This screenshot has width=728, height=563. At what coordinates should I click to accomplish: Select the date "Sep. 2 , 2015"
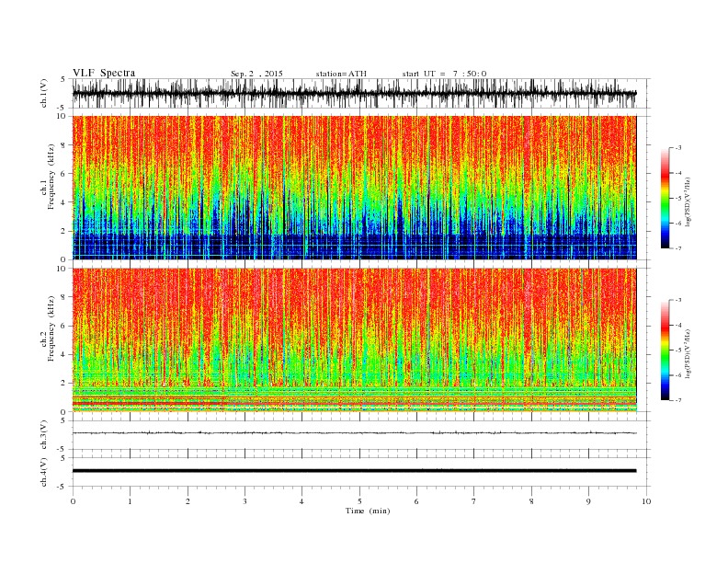(x=256, y=74)
